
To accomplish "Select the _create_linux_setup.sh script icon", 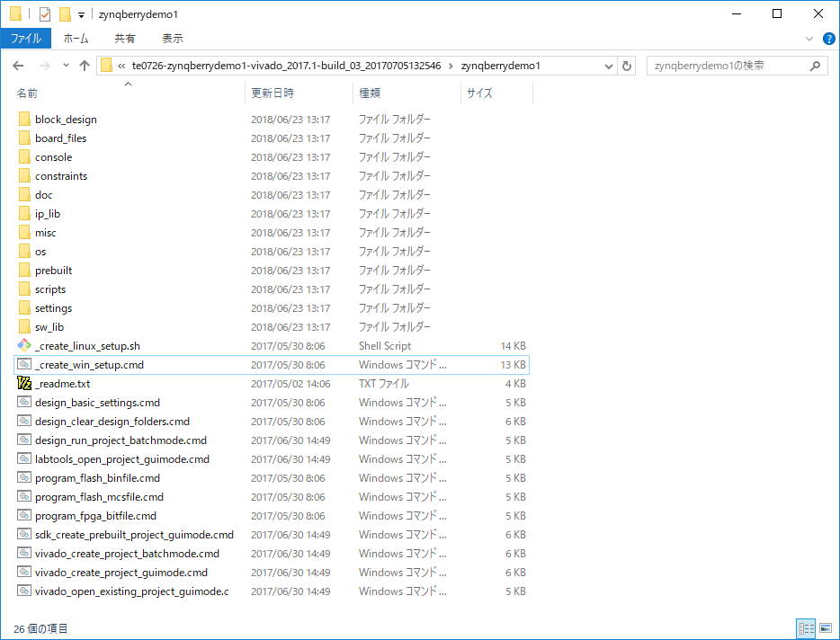I will [x=24, y=346].
